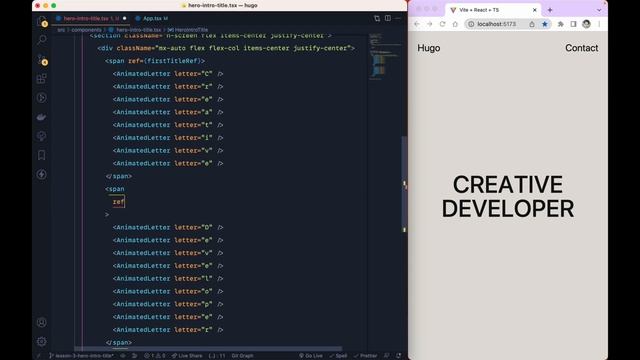
Task: Open the Extensions view
Action: point(42,78)
